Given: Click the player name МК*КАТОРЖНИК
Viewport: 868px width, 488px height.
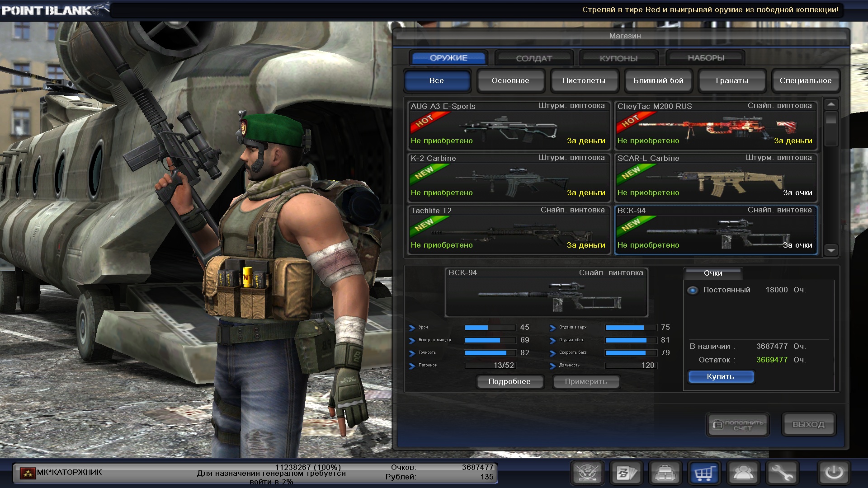Looking at the screenshot, I should [x=69, y=472].
